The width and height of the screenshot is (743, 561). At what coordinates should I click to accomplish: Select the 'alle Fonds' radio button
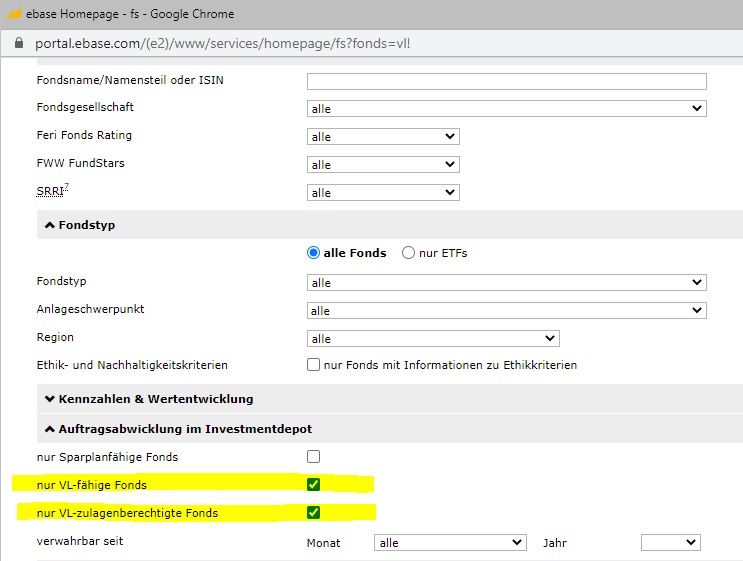(314, 253)
